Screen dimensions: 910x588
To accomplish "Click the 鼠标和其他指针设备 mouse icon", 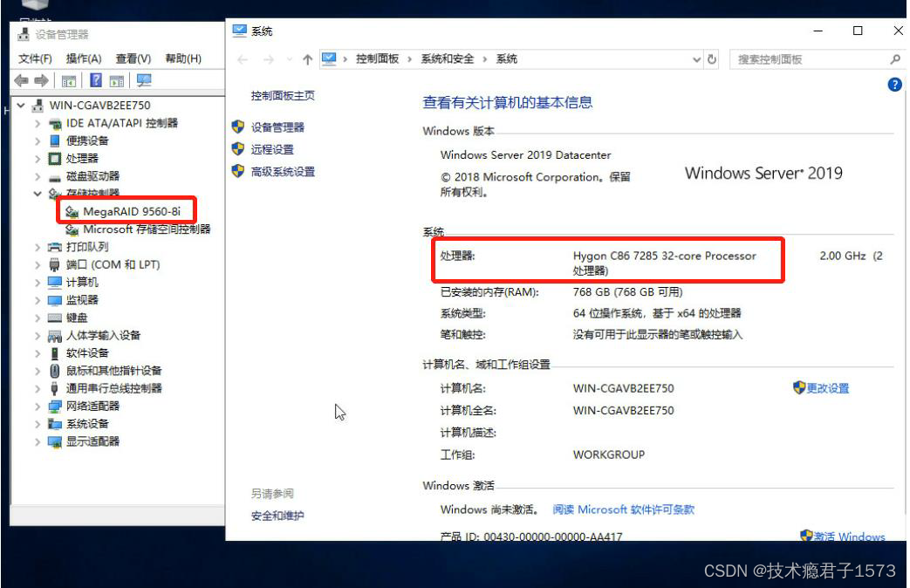I will (55, 371).
